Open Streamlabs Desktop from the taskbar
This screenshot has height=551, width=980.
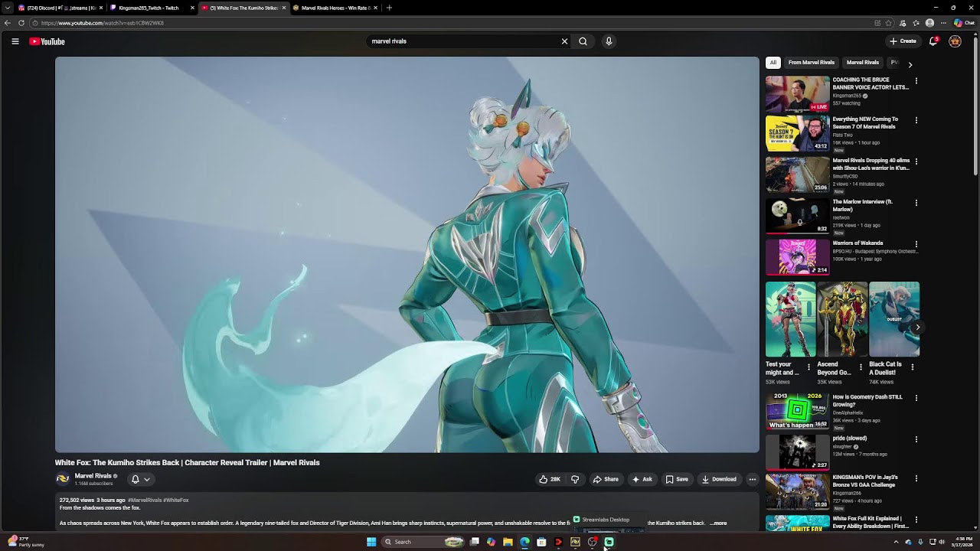pyautogui.click(x=609, y=542)
